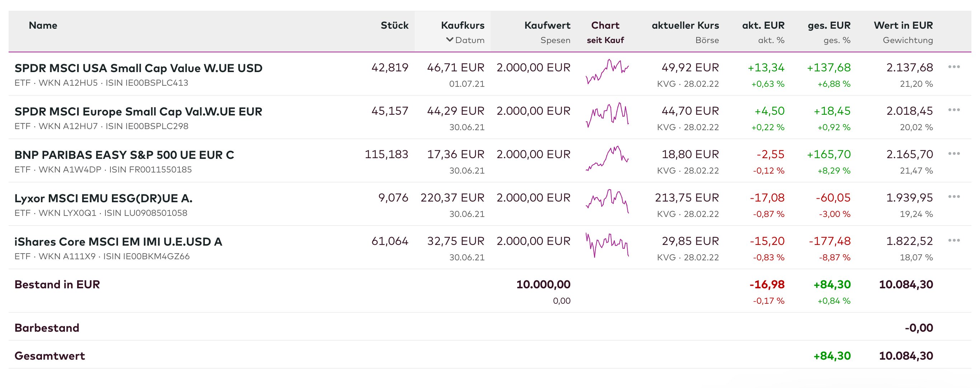Click sparkline chart of BNP Paribas S&P 500
The height and width of the screenshot is (388, 980).
pyautogui.click(x=607, y=158)
